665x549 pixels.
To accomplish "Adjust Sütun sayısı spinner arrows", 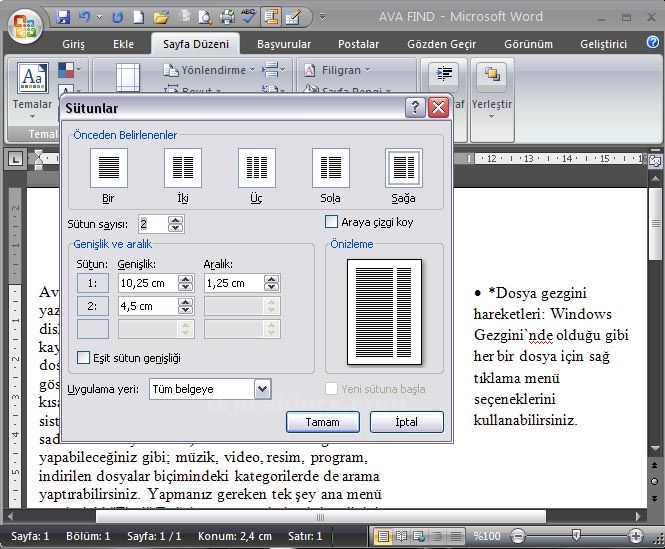I will pos(176,224).
